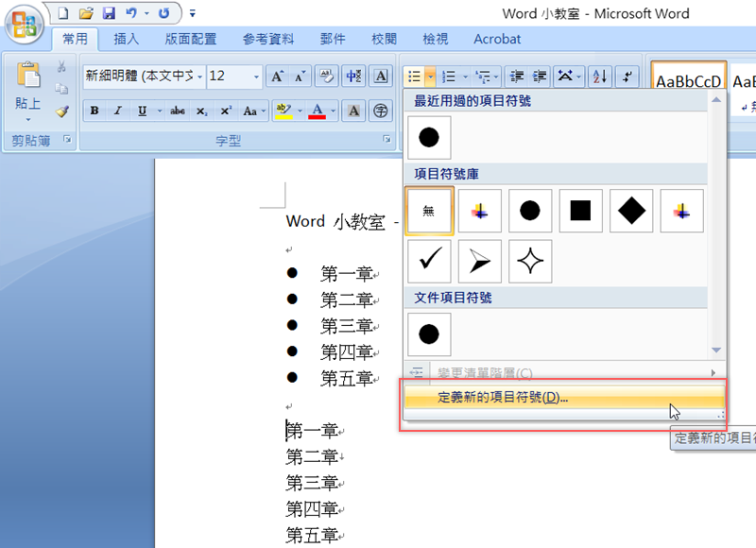Expand the font size dropdown
Image resolution: width=756 pixels, height=548 pixels.
256,77
